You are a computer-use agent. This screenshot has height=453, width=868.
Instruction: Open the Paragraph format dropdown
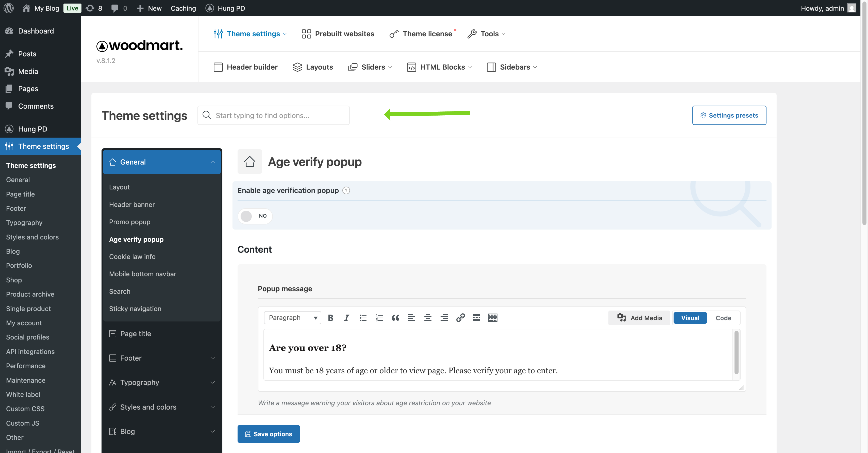pyautogui.click(x=293, y=318)
